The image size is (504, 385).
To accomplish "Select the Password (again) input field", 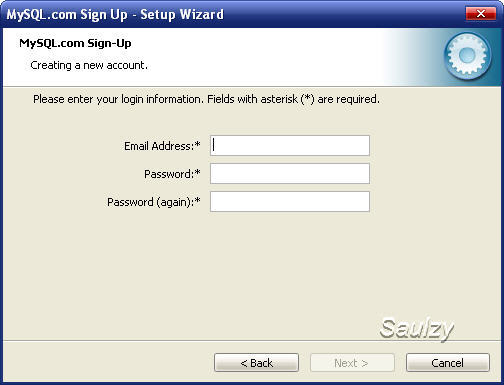I will [x=290, y=201].
